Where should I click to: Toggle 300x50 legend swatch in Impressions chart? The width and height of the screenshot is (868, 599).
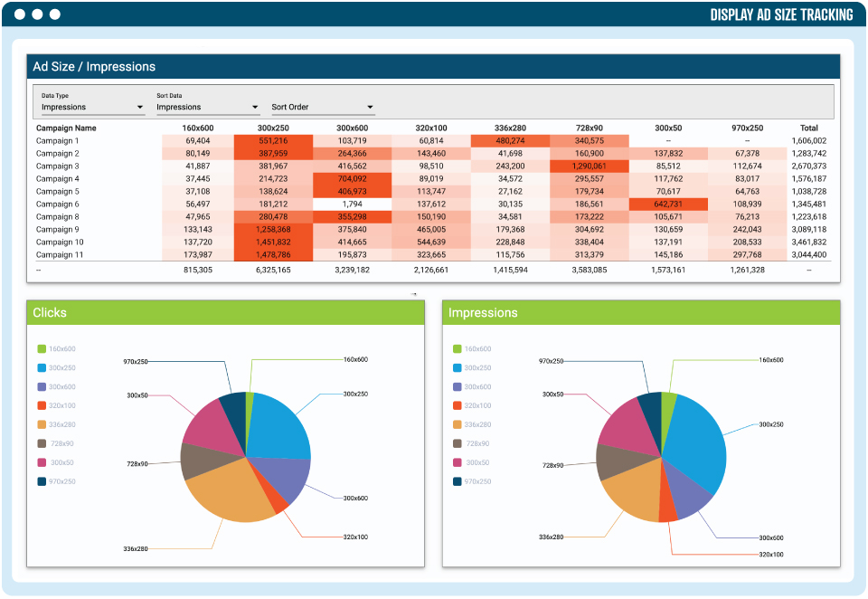coord(458,462)
